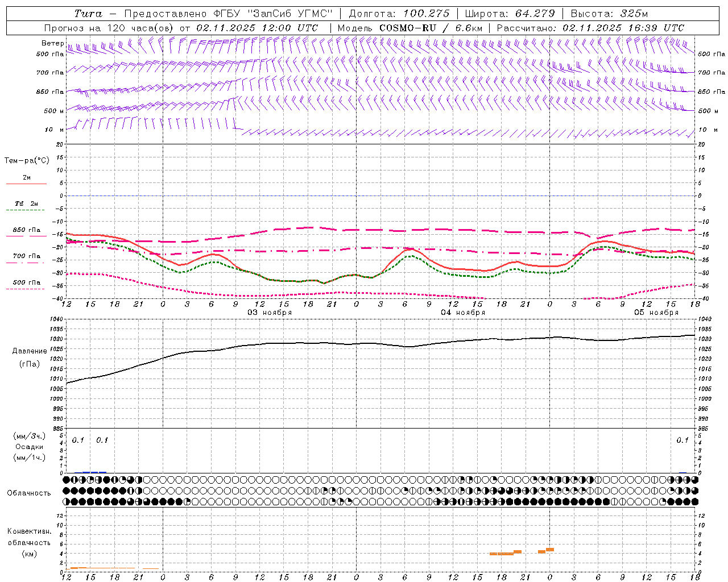Click the Давление pressure panel label
This screenshot has width=728, height=582.
point(26,351)
